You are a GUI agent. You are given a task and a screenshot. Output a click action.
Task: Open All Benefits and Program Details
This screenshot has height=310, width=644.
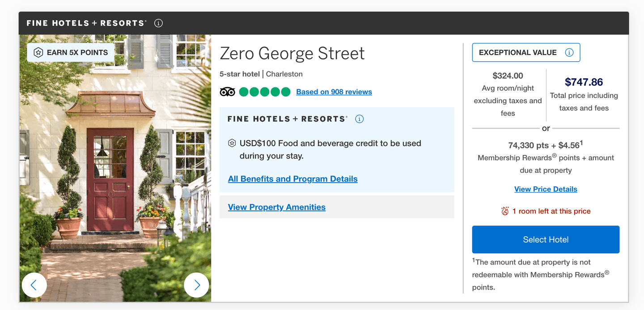pyautogui.click(x=292, y=179)
